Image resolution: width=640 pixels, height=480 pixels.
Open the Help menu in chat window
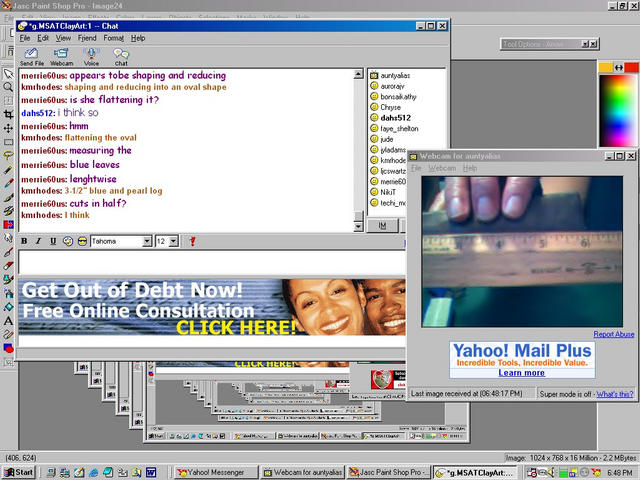138,38
